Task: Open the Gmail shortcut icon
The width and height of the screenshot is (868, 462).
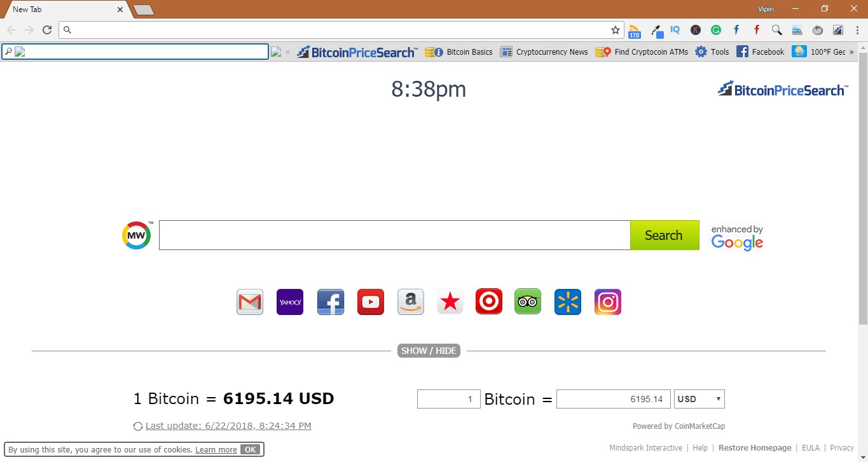Action: click(249, 302)
